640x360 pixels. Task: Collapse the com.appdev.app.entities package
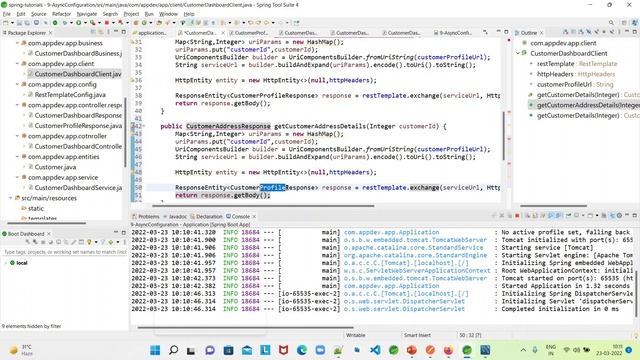pos(17,157)
